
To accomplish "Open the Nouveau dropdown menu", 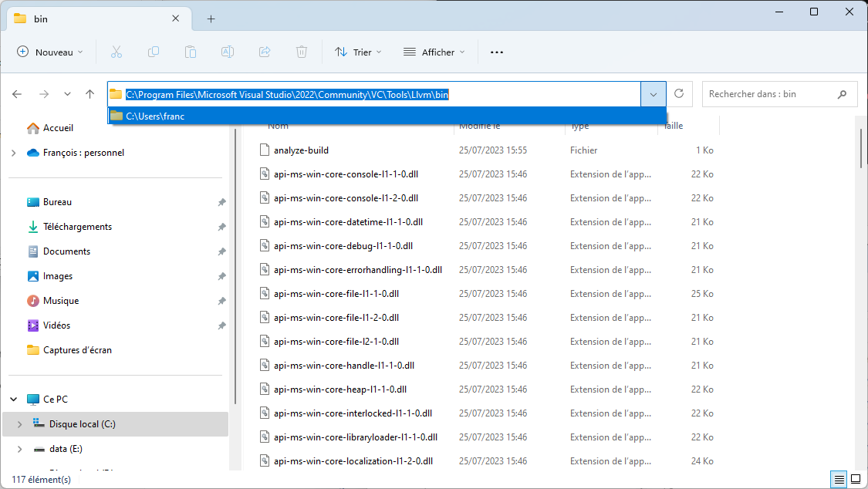I will point(50,52).
